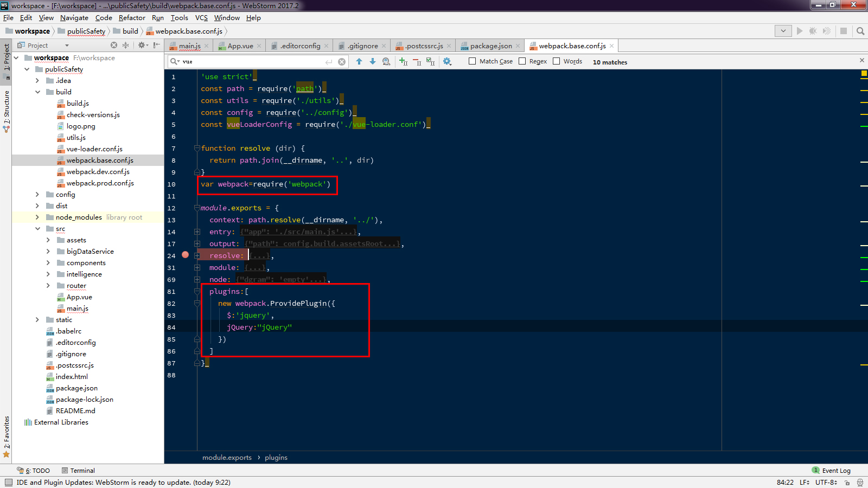Click the inspector profile icon in the status bar

coord(860,483)
